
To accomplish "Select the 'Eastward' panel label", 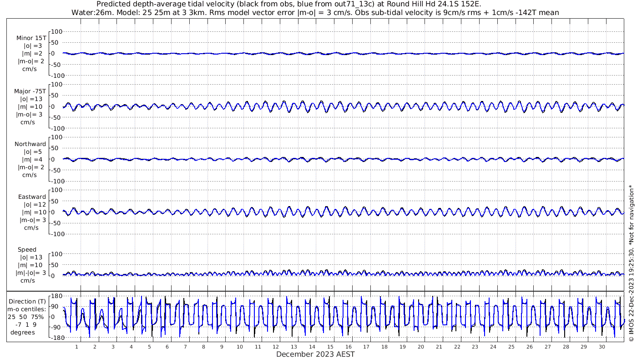I will 32,197.
